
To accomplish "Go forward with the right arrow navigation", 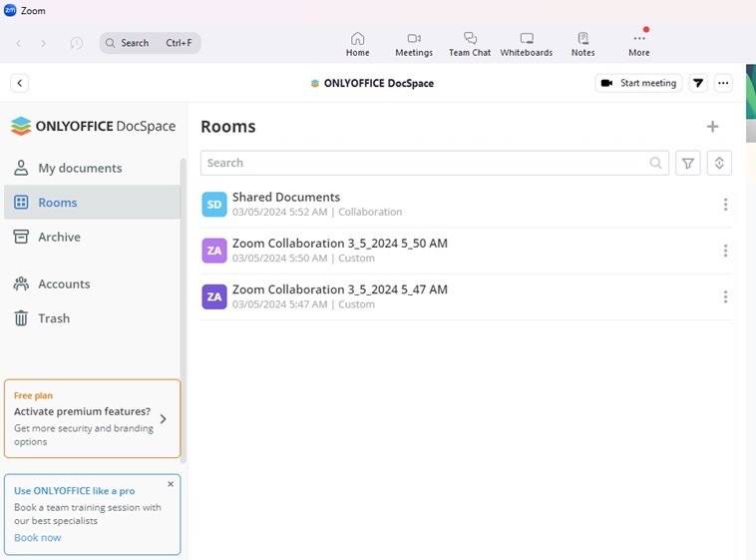I will (44, 43).
